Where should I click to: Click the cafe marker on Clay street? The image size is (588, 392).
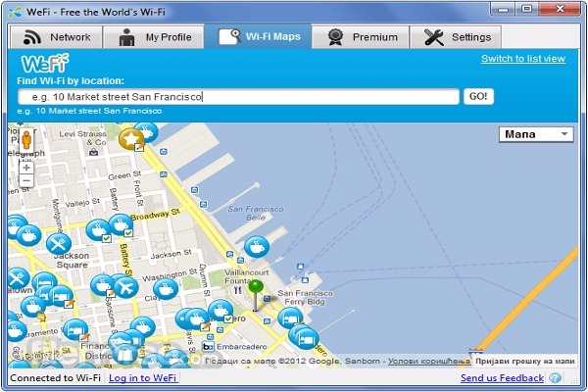tap(166, 289)
